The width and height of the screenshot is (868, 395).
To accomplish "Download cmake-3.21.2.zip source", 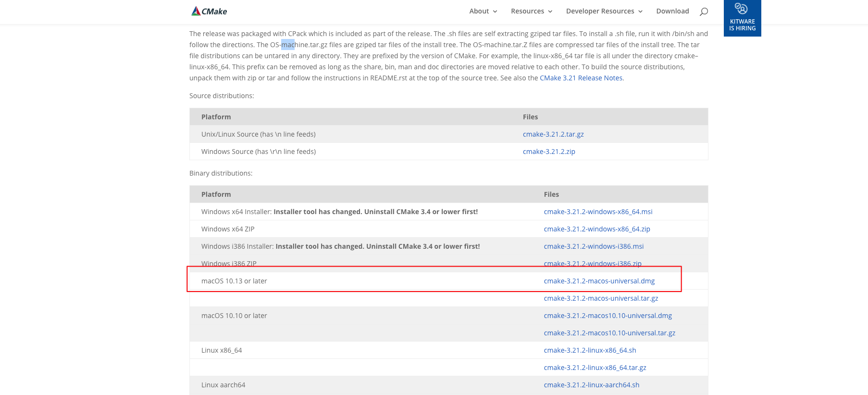I will (x=549, y=152).
